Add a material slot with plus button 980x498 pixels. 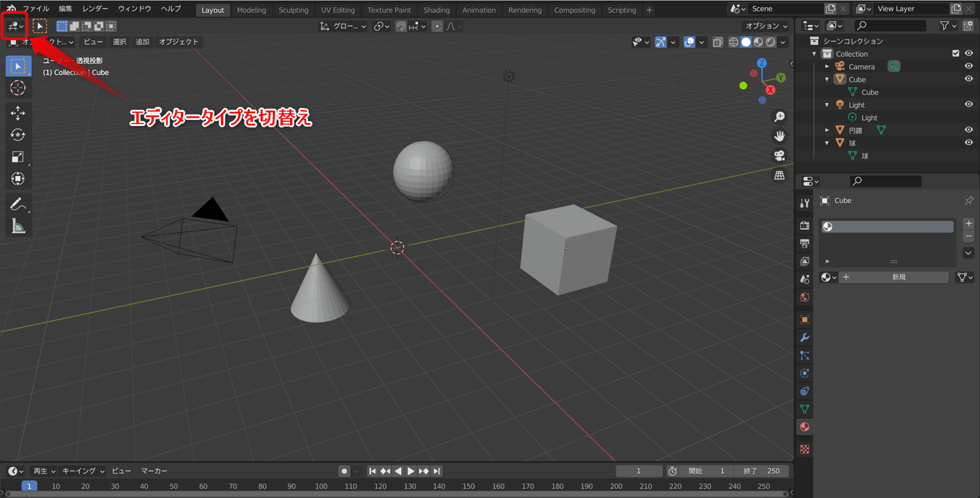click(x=969, y=223)
